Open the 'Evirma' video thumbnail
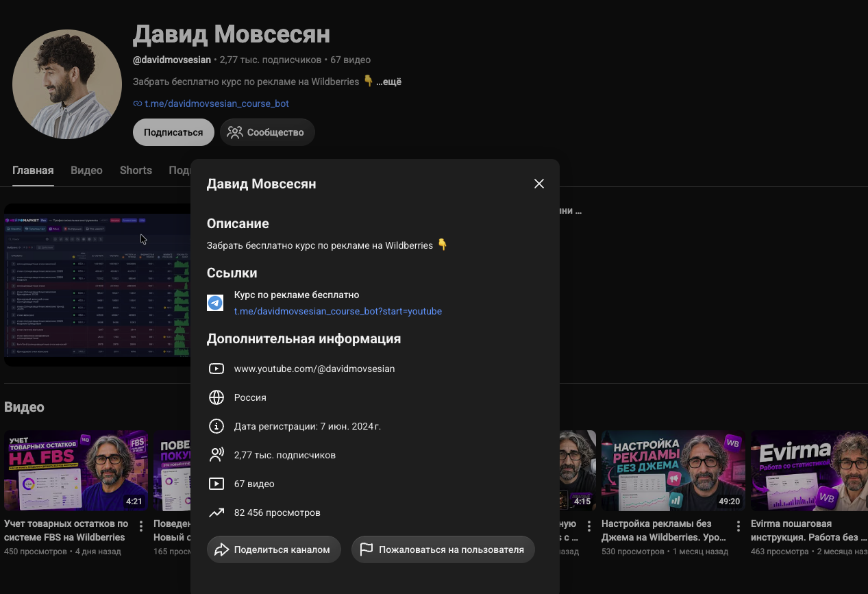 click(x=809, y=471)
